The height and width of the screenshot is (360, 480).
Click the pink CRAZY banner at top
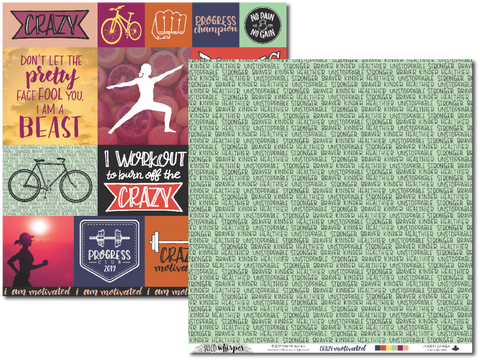tap(50, 25)
